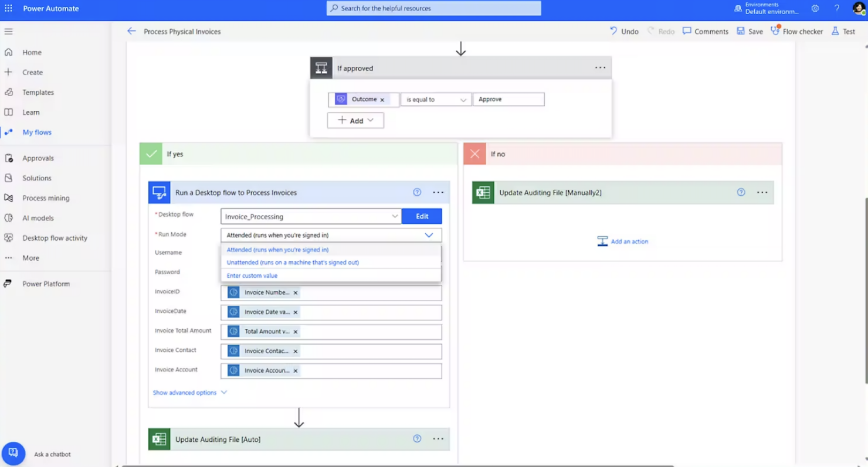Image resolution: width=868 pixels, height=467 pixels.
Task: Click the Edit button for desktop flow
Action: click(422, 216)
